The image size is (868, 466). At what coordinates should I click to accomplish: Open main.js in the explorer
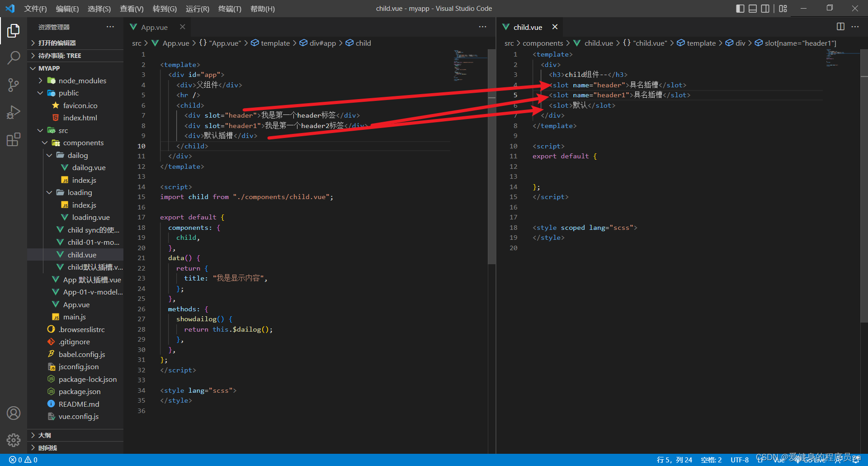(75, 317)
